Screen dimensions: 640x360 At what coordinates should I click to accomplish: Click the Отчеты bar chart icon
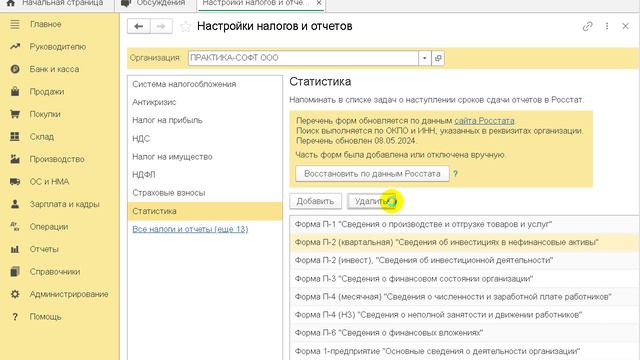coord(15,249)
